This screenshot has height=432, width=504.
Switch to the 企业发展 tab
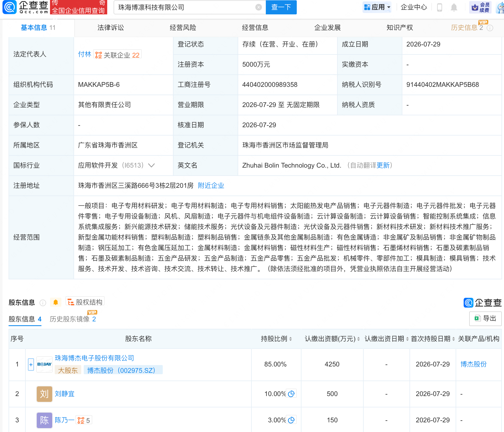point(327,28)
